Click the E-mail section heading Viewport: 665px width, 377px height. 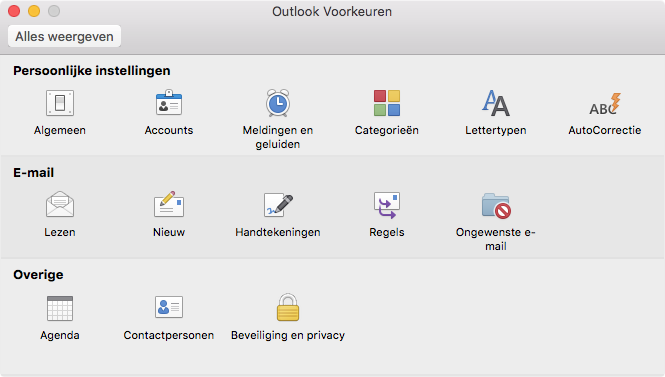point(34,173)
